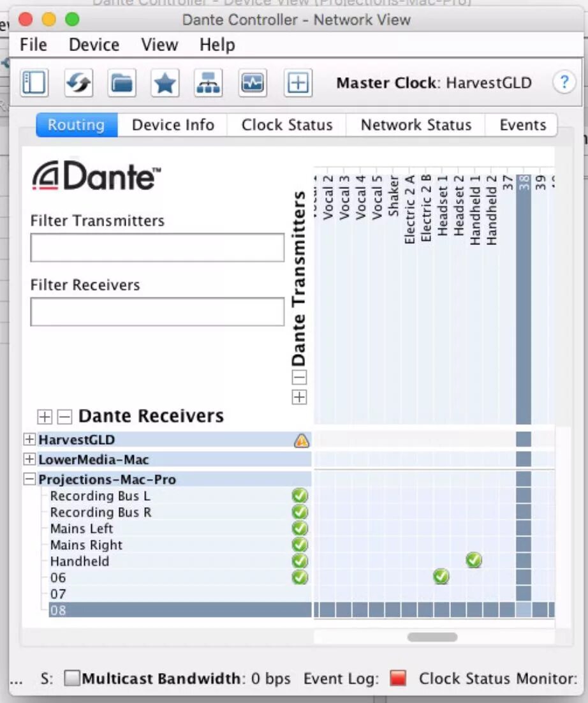Click the HarvestGLD warning triangle icon

click(302, 441)
